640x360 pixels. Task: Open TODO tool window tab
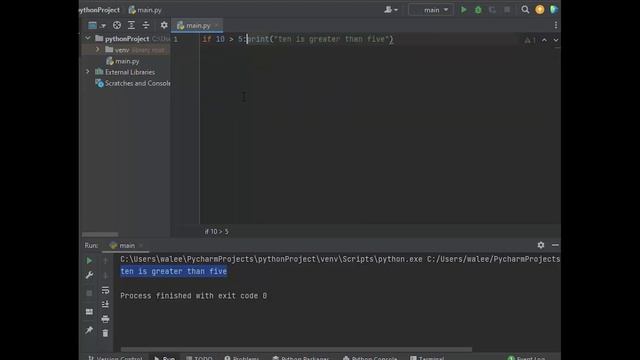(x=199, y=358)
